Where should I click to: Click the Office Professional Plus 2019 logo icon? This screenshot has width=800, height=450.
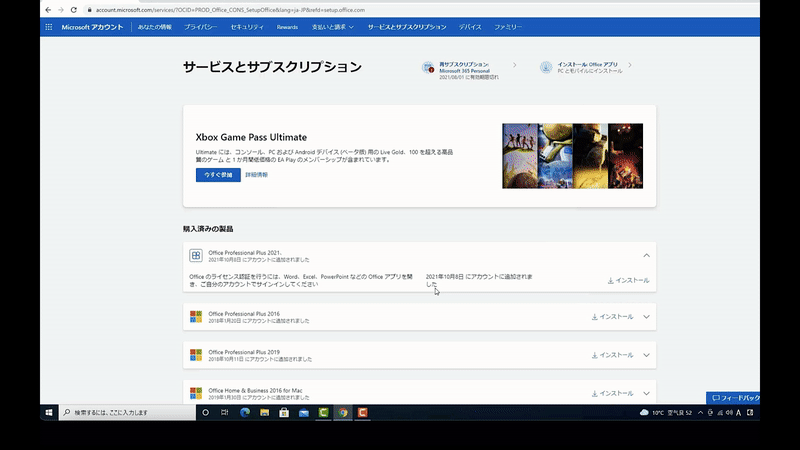[x=196, y=355]
